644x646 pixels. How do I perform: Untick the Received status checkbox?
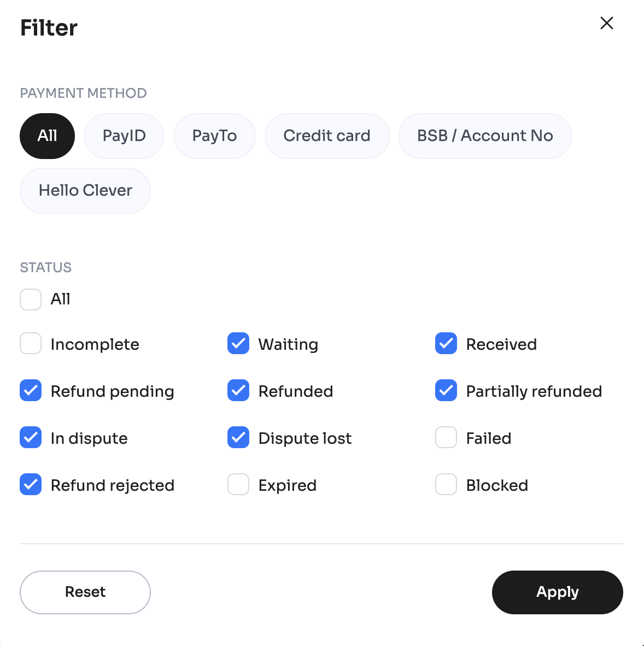click(446, 344)
